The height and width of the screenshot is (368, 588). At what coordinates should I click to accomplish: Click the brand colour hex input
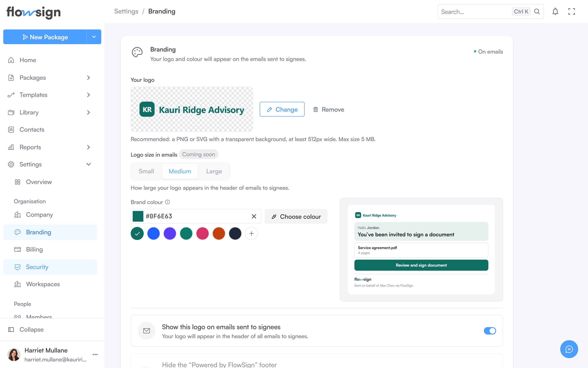coord(196,216)
